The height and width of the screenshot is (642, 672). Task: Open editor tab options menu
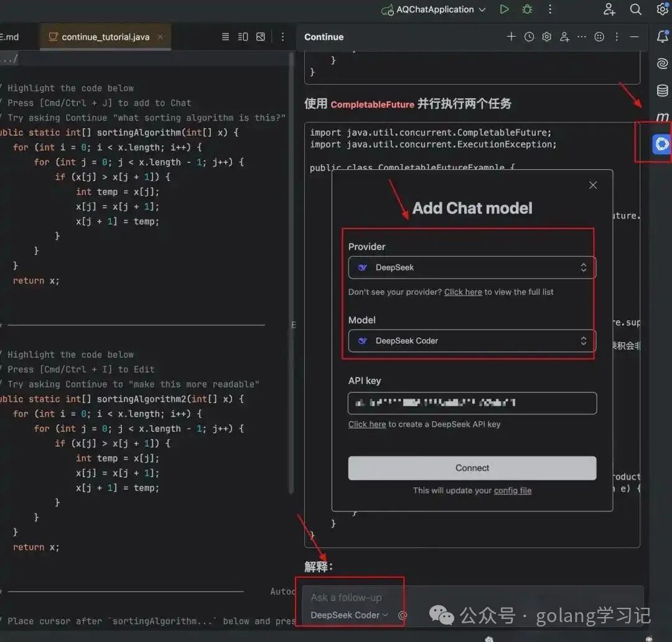(282, 37)
